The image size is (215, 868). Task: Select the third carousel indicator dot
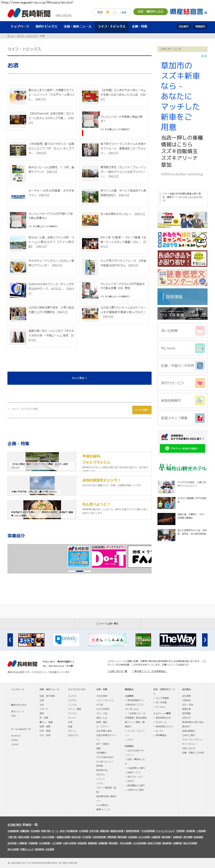(88, 571)
